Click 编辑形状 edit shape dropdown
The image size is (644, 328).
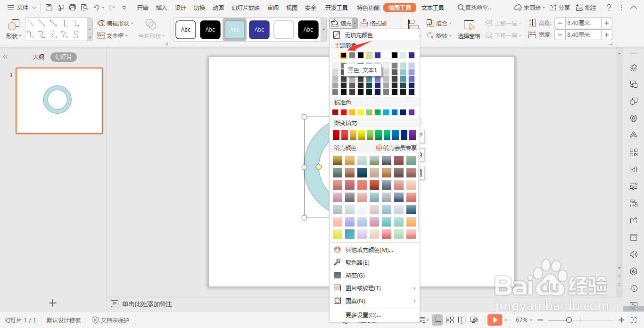(x=116, y=23)
